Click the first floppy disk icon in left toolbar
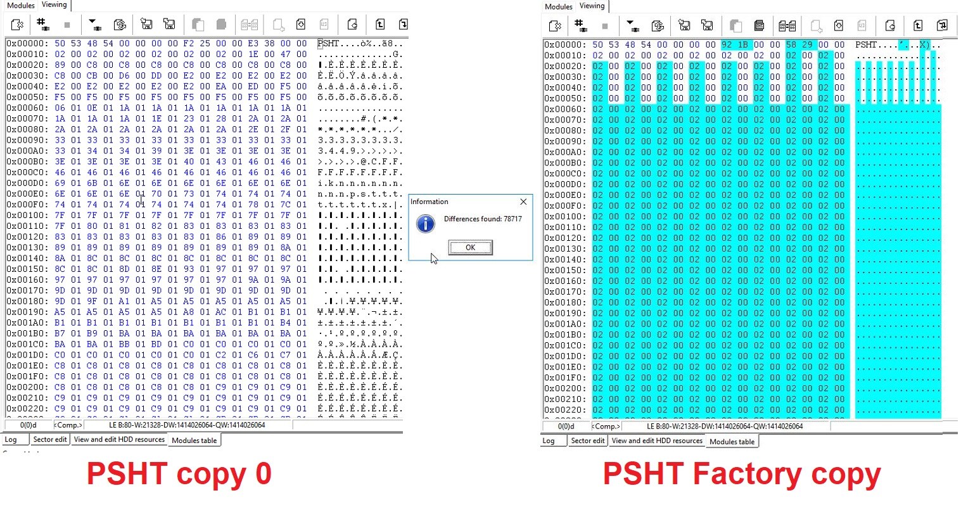The height and width of the screenshot is (507, 980). click(146, 24)
